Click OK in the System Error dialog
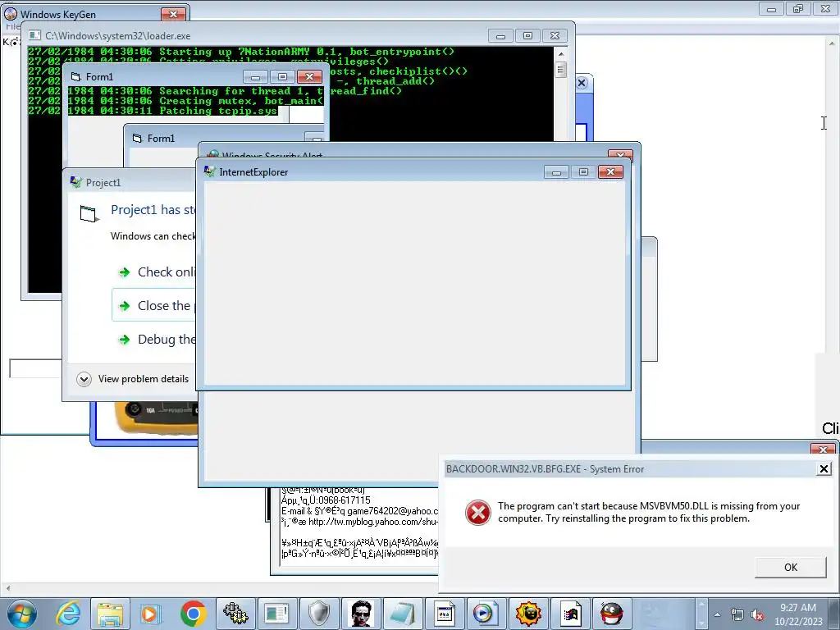 (790, 568)
